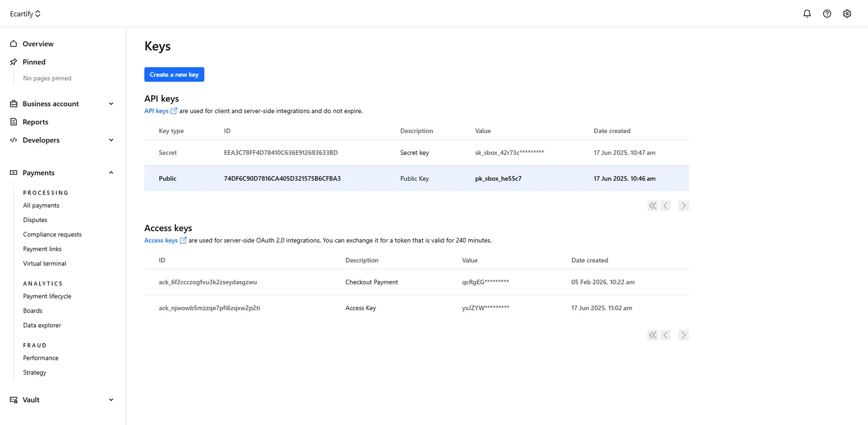Go to first page of Access keys table
868x425 pixels.
pyautogui.click(x=653, y=335)
